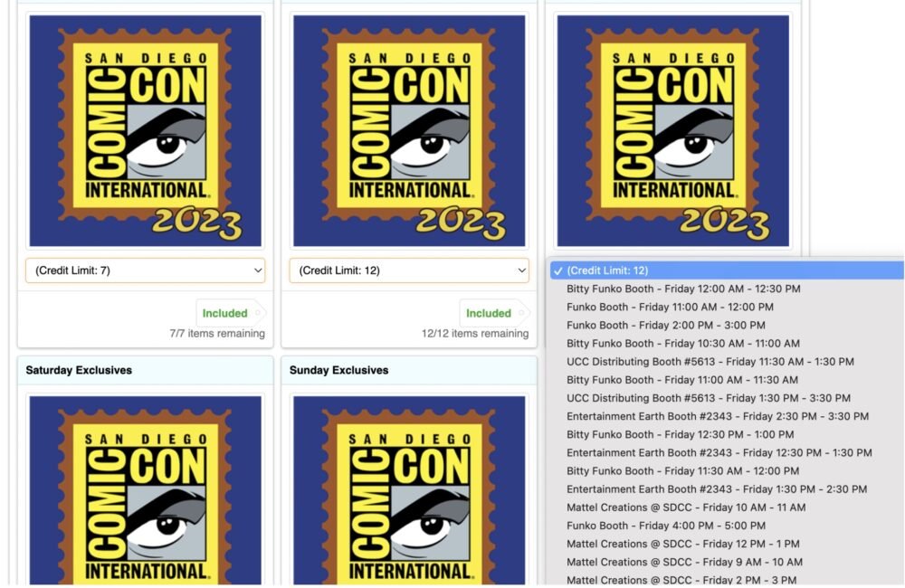Select Mattel Creations Friday 12 PM - 1 PM

681,544
